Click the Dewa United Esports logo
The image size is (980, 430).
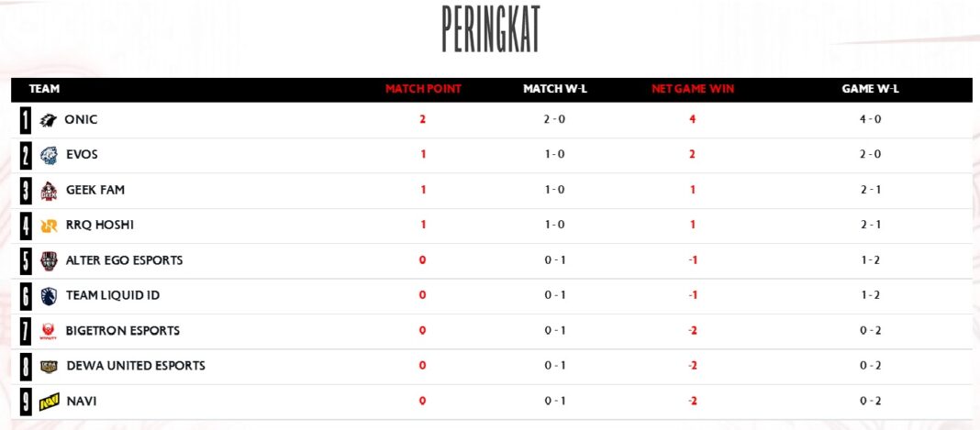coord(49,367)
